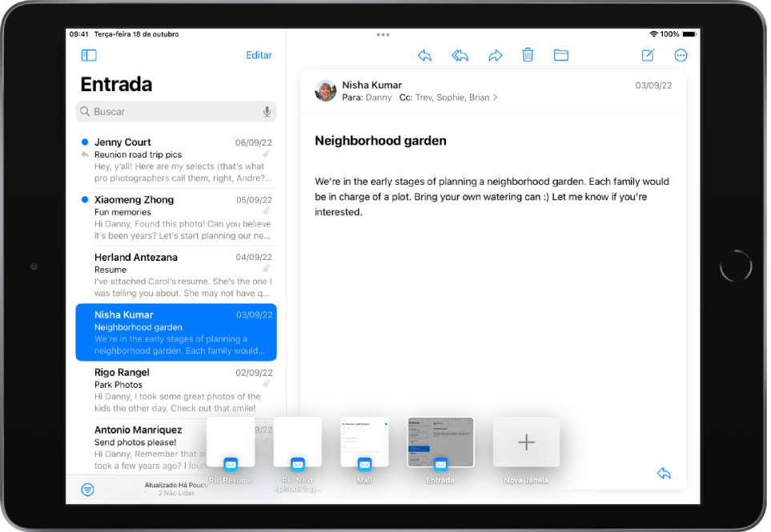Select Nisha Kumar Neighborhood garden email
The height and width of the screenshot is (532, 771).
(x=176, y=332)
